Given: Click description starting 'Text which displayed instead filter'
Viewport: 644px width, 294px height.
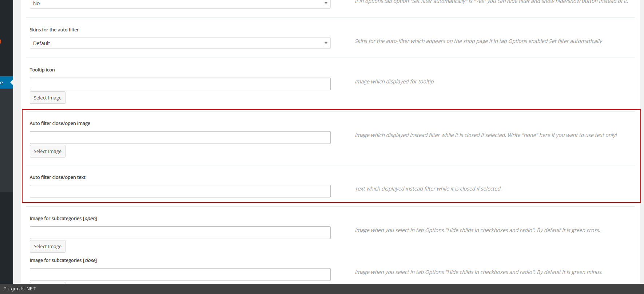Looking at the screenshot, I should (428, 189).
